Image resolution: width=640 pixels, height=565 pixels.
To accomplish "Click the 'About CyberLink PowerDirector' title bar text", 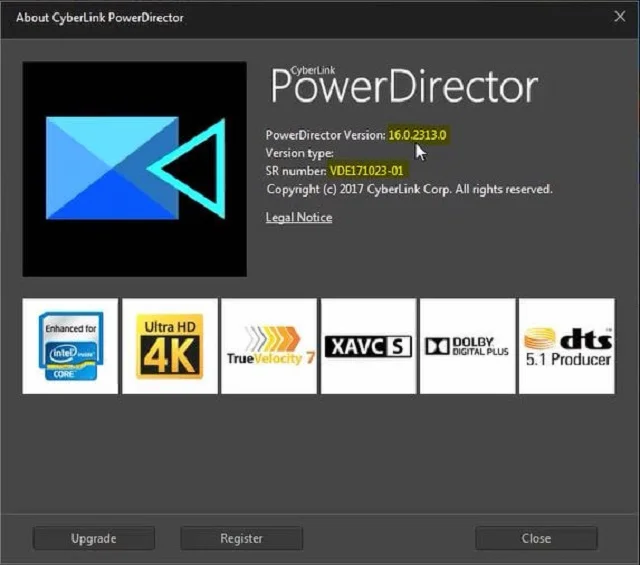I will [x=100, y=18].
